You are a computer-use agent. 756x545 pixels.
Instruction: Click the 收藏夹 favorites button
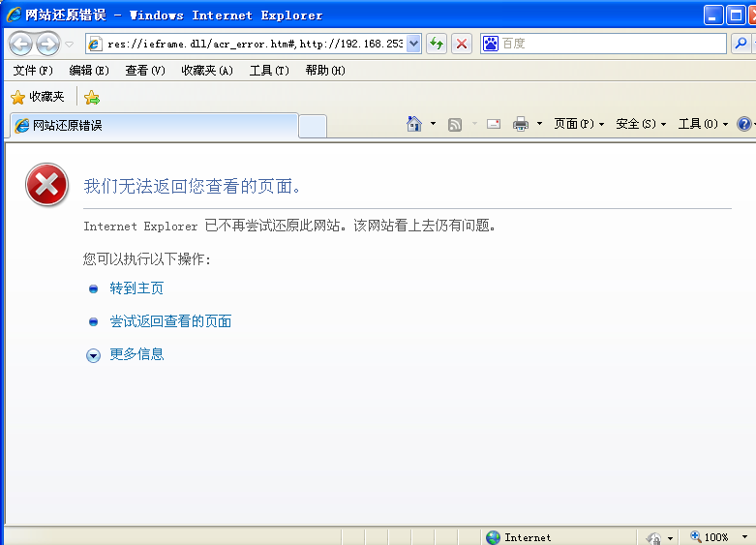38,97
